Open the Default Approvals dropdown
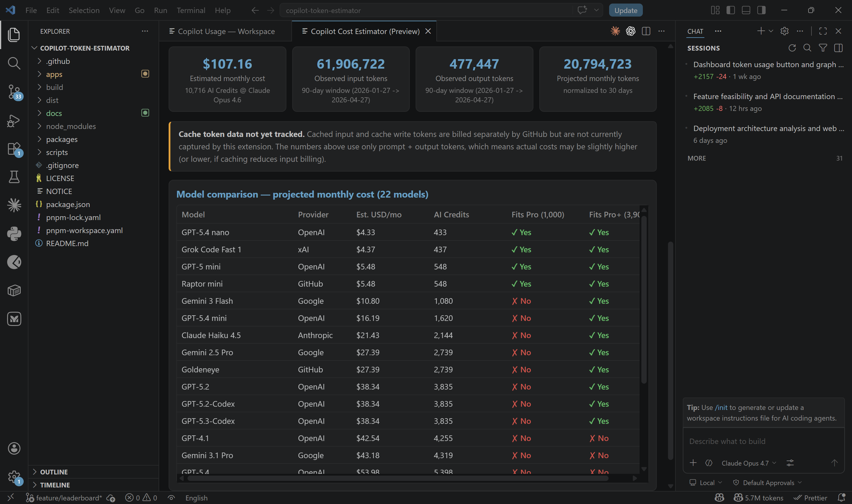Image resolution: width=852 pixels, height=504 pixels. coord(767,483)
